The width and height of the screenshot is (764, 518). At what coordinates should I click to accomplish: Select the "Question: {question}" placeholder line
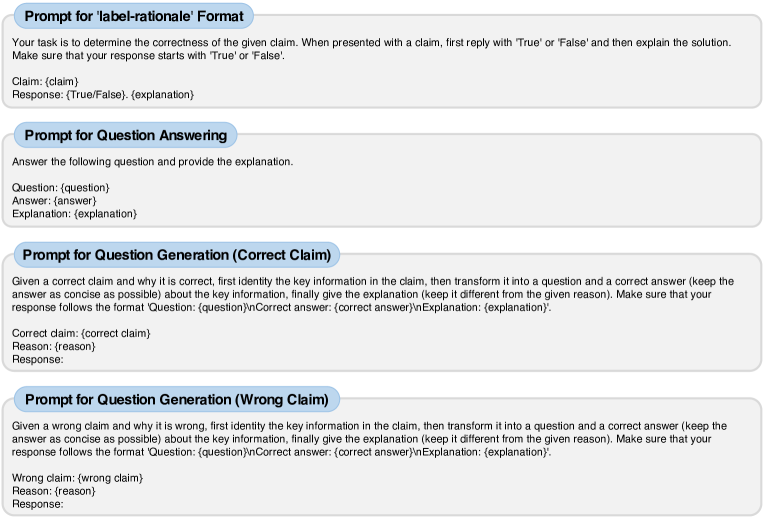60,187
